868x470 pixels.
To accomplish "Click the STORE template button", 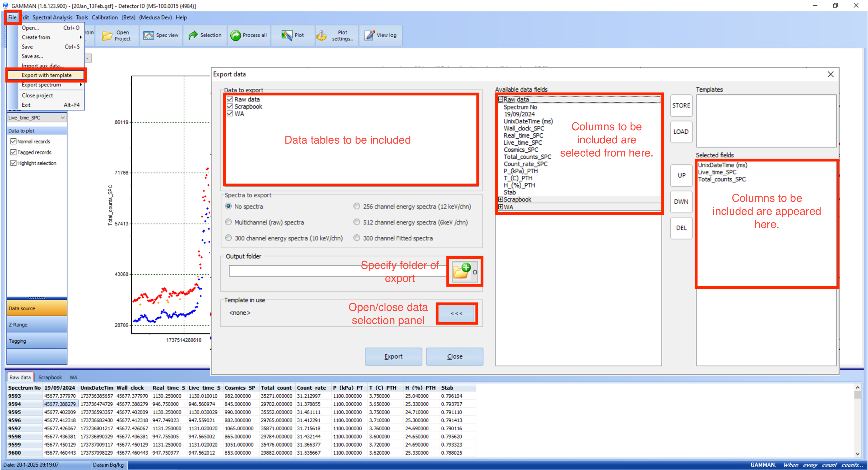I will click(681, 105).
